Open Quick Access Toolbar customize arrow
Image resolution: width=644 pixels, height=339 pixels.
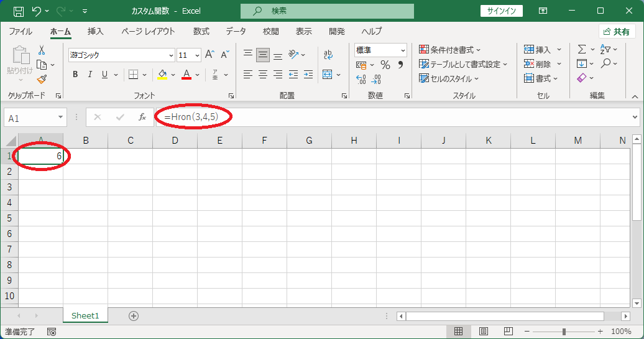tap(85, 11)
